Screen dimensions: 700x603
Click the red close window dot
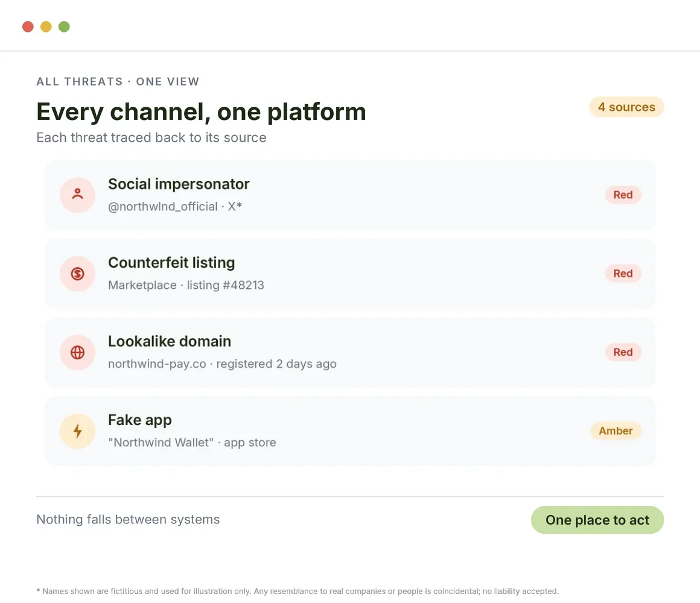[28, 27]
